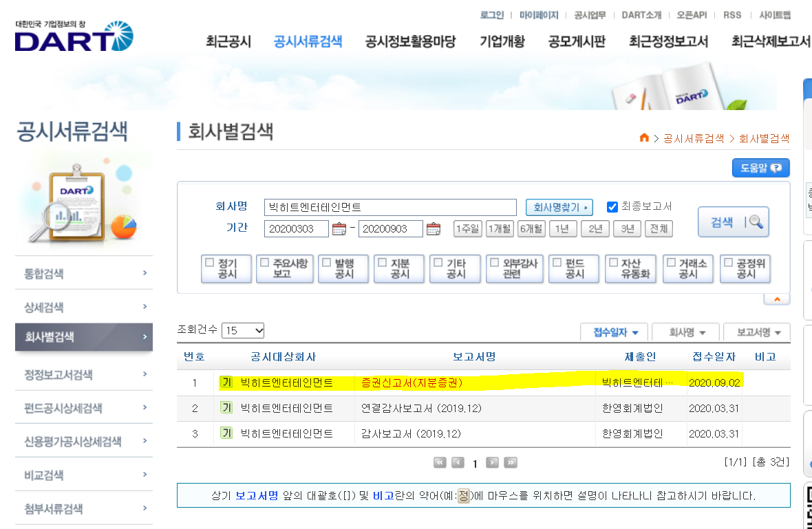812x529 pixels.
Task: Check 정기공시 filter
Action: pyautogui.click(x=210, y=262)
